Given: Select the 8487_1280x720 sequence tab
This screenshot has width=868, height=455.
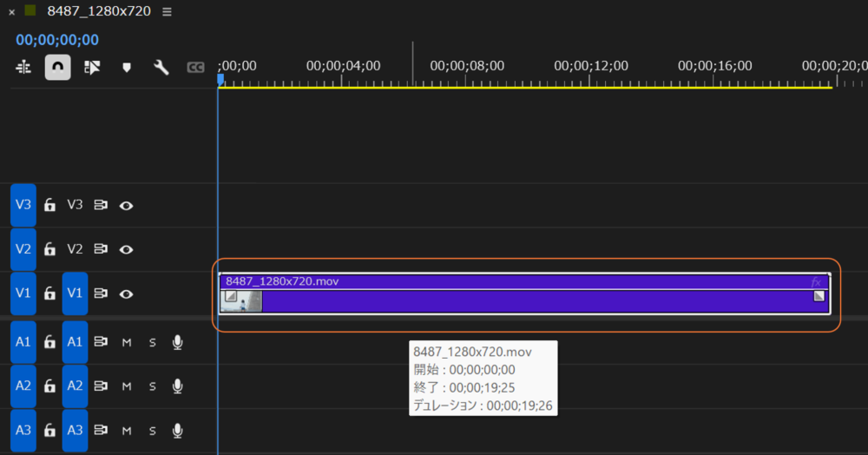Looking at the screenshot, I should click(x=99, y=11).
